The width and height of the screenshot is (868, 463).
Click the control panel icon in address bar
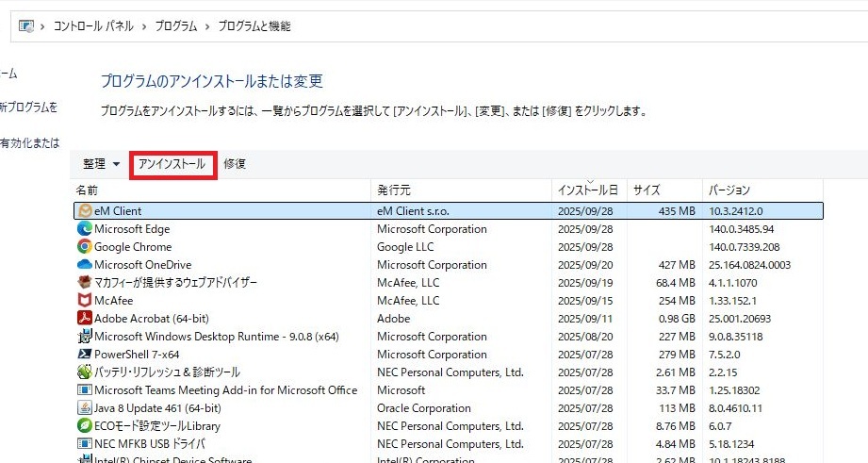click(x=26, y=26)
